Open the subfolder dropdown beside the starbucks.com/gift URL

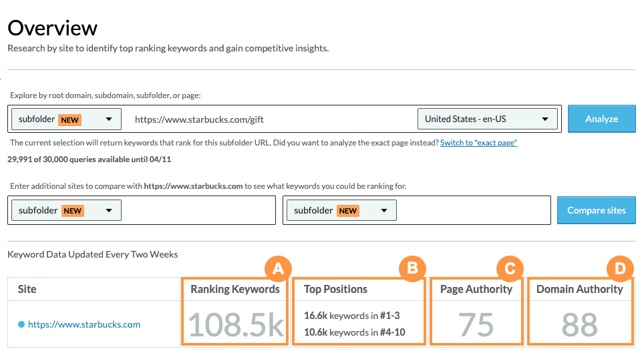click(67, 119)
